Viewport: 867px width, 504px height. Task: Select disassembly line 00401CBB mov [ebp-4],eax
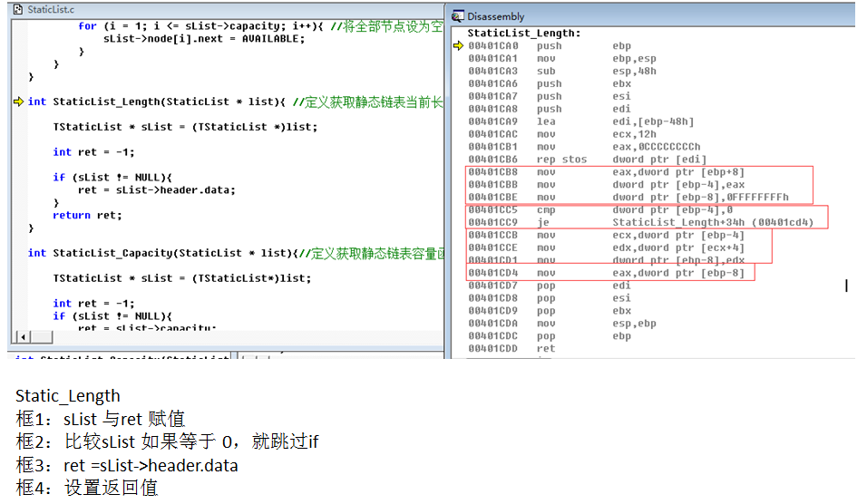(607, 185)
